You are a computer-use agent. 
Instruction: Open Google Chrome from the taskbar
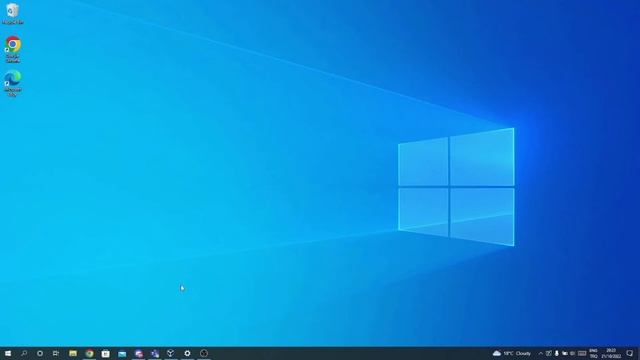tap(89, 353)
